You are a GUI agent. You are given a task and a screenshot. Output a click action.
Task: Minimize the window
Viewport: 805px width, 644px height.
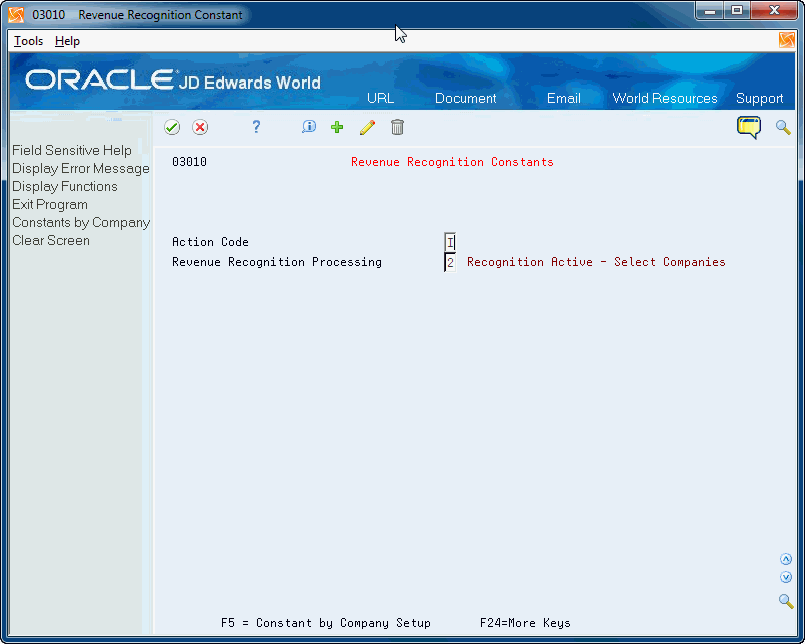pyautogui.click(x=710, y=10)
